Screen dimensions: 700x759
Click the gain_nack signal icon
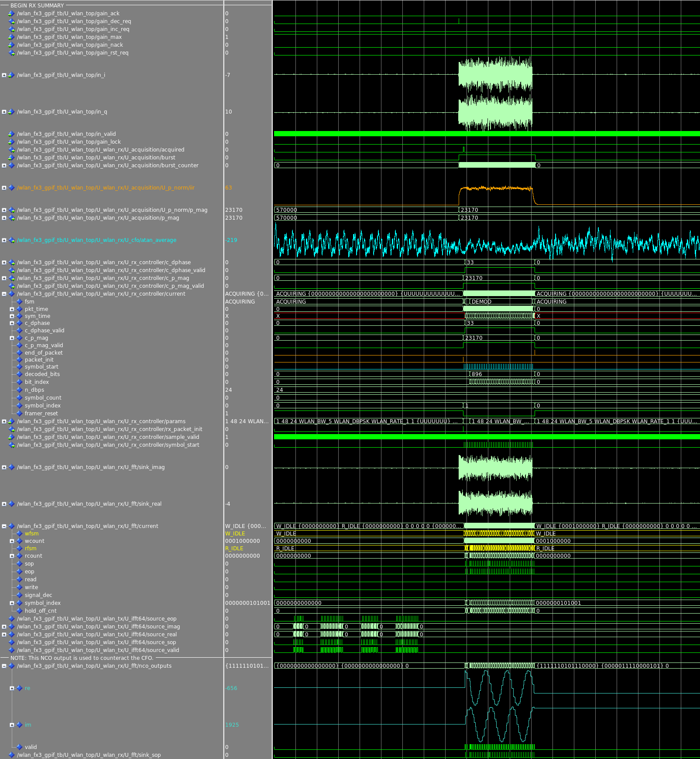11,45
